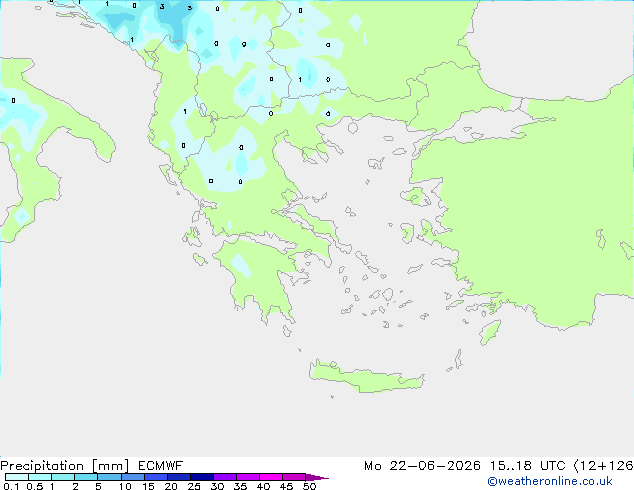This screenshot has width=634, height=490.
Task: Click the 1–2 mm legend color swatch
Action: click(x=63, y=477)
